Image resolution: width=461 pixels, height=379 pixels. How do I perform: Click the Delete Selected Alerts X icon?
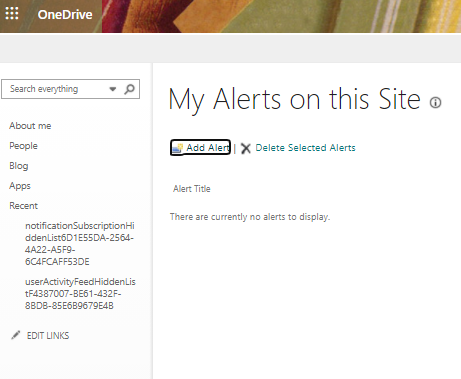[x=246, y=148]
